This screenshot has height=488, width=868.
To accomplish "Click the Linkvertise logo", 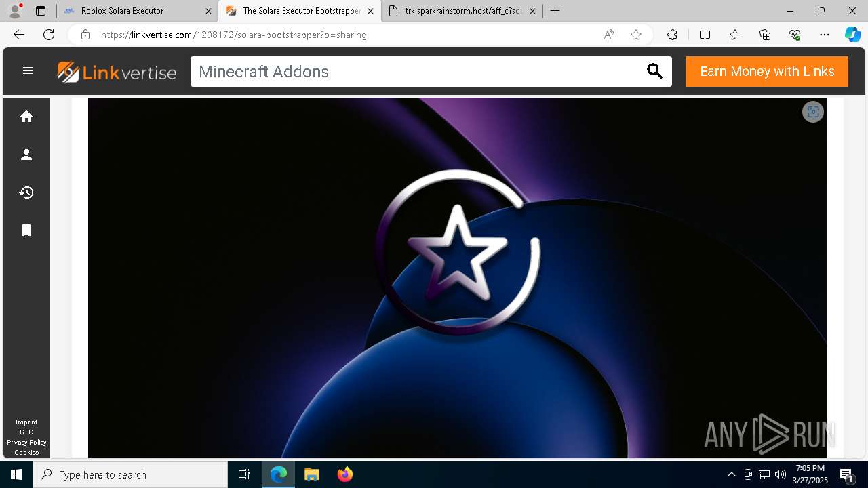I will (117, 72).
